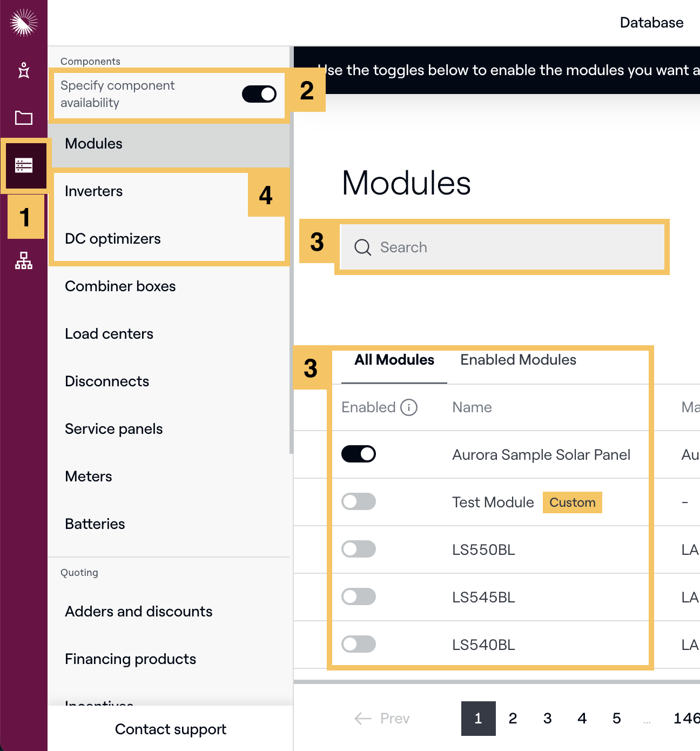Select Inverters in the Components list
Image resolution: width=700 pixels, height=751 pixels.
tap(93, 191)
